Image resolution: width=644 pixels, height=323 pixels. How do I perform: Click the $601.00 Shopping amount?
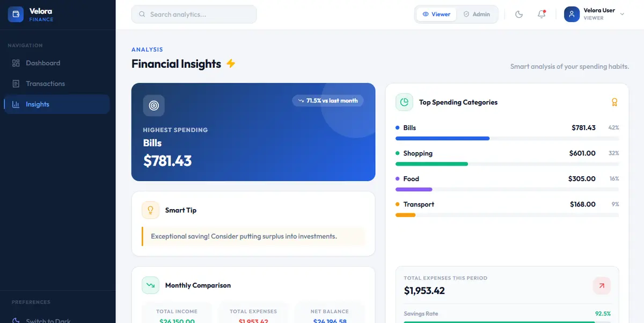pyautogui.click(x=582, y=153)
